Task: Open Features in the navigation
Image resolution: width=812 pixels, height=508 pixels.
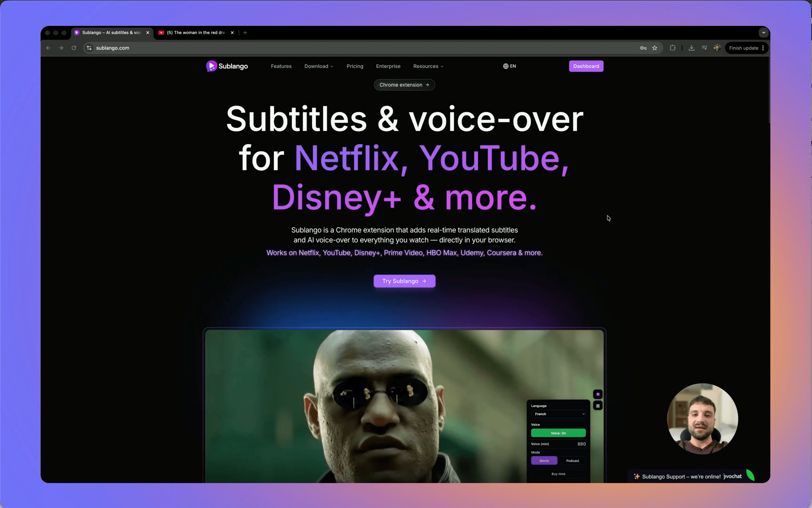Action: (x=281, y=66)
